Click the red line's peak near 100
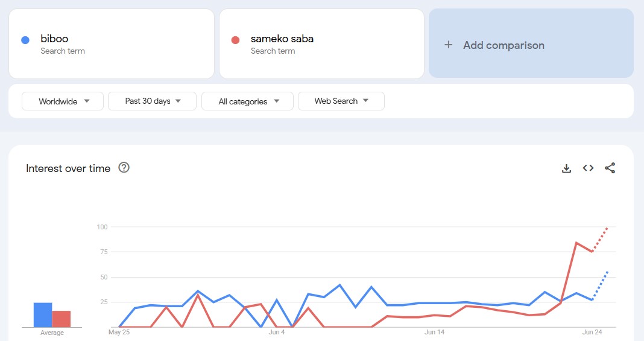This screenshot has width=644, height=341. pos(608,228)
